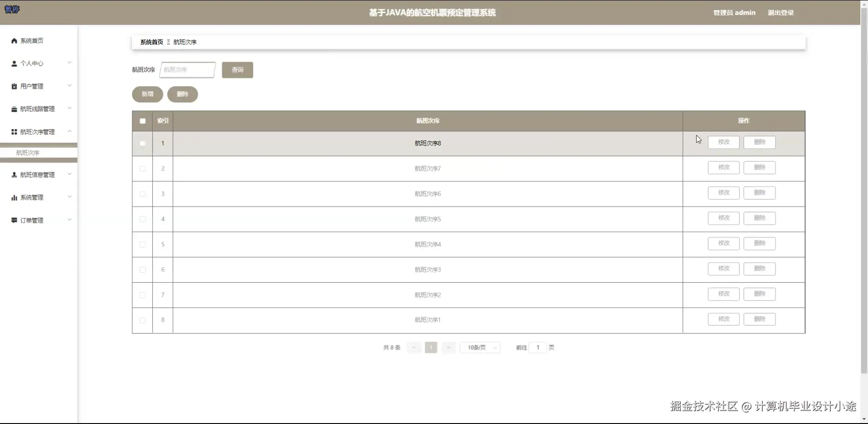The image size is (868, 424).
Task: Click the 共 8 条 total count text
Action: (x=392, y=347)
